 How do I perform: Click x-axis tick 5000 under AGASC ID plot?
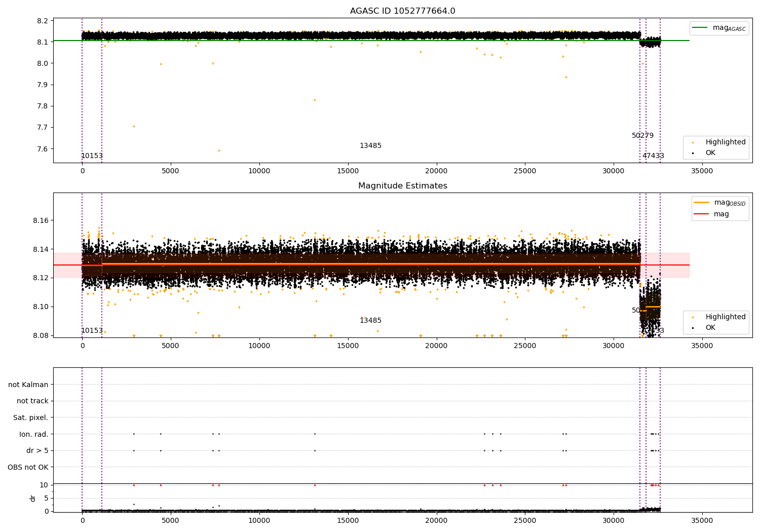[x=171, y=171]
